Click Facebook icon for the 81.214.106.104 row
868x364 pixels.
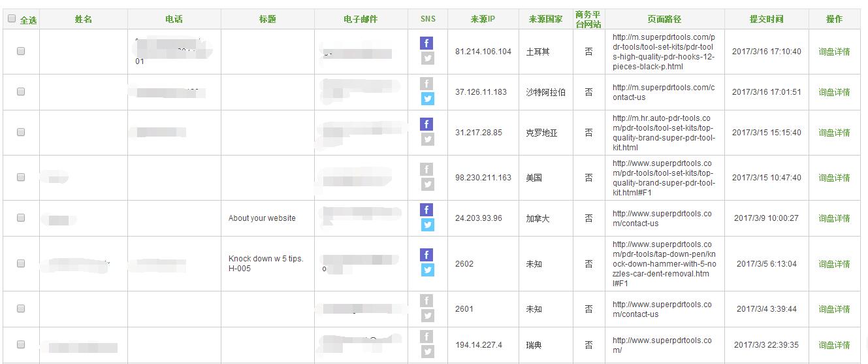[x=426, y=43]
